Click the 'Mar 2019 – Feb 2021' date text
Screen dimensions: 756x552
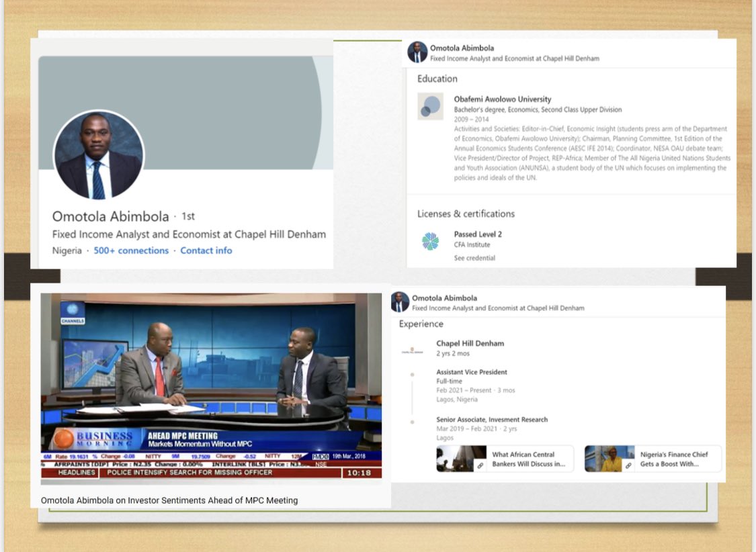tap(467, 428)
